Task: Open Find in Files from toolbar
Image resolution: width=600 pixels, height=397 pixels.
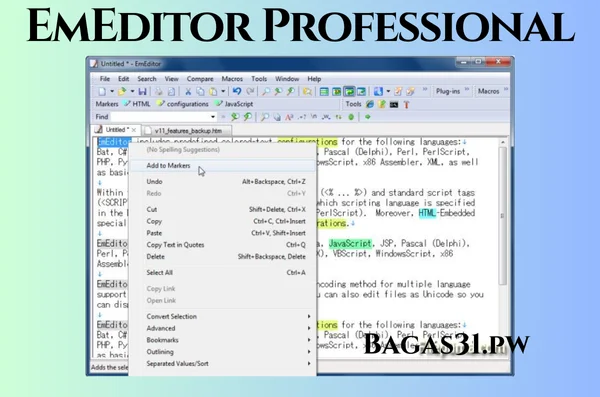Action: pyautogui.click(x=307, y=91)
